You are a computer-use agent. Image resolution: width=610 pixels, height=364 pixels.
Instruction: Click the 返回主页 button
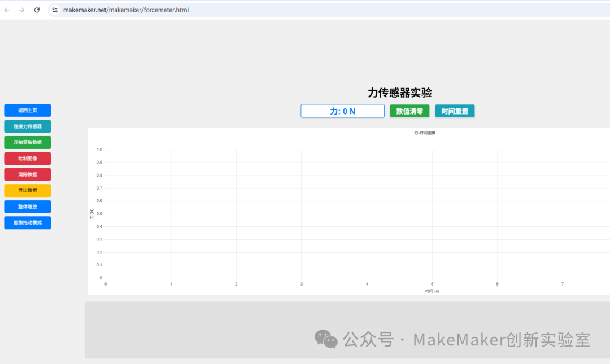[28, 111]
